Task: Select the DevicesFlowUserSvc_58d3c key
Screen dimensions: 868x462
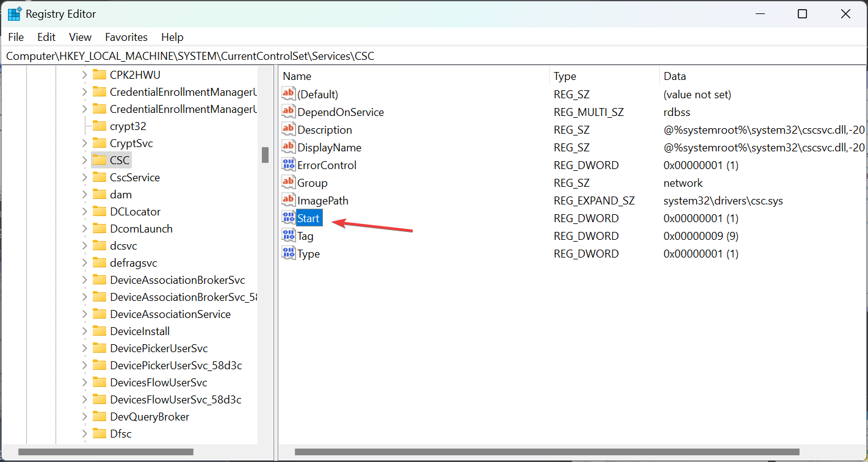Action: click(176, 399)
